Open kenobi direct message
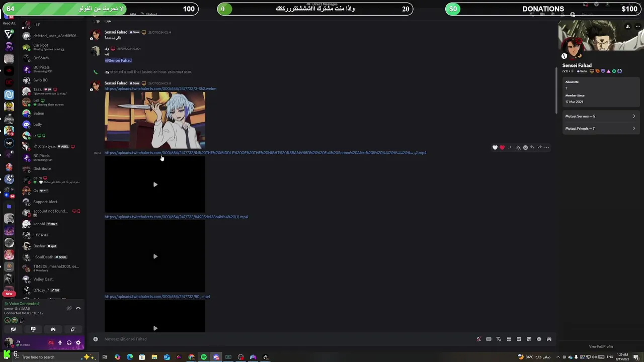Image resolution: width=644 pixels, height=362 pixels. [53, 224]
